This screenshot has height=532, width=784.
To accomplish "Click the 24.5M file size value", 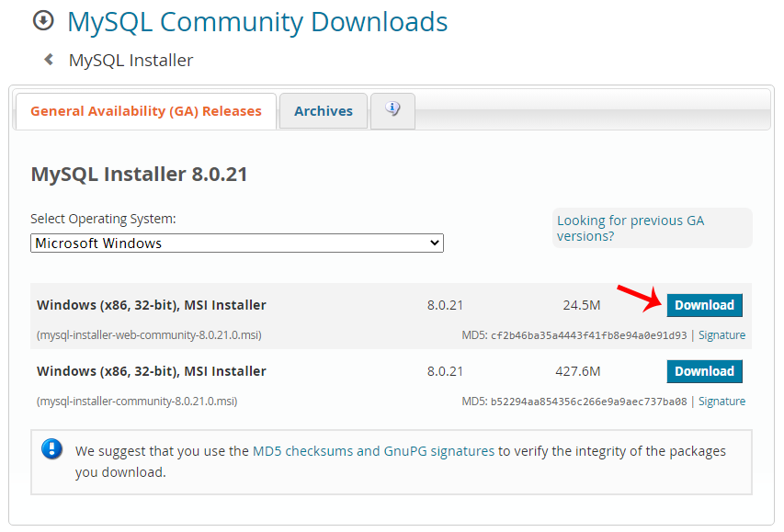I will [x=582, y=305].
